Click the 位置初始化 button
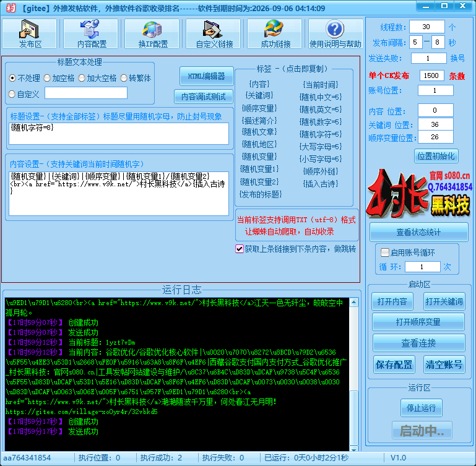Image resolution: width=476 pixels, height=466 pixels. (436, 156)
